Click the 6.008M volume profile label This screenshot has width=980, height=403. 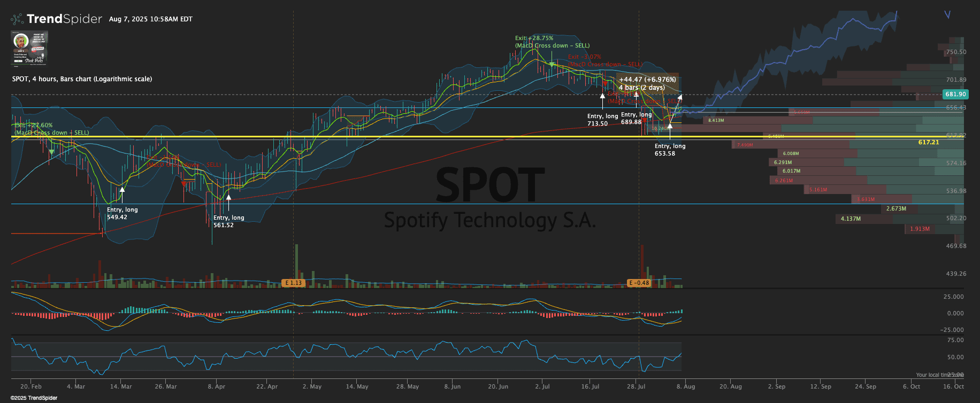791,153
